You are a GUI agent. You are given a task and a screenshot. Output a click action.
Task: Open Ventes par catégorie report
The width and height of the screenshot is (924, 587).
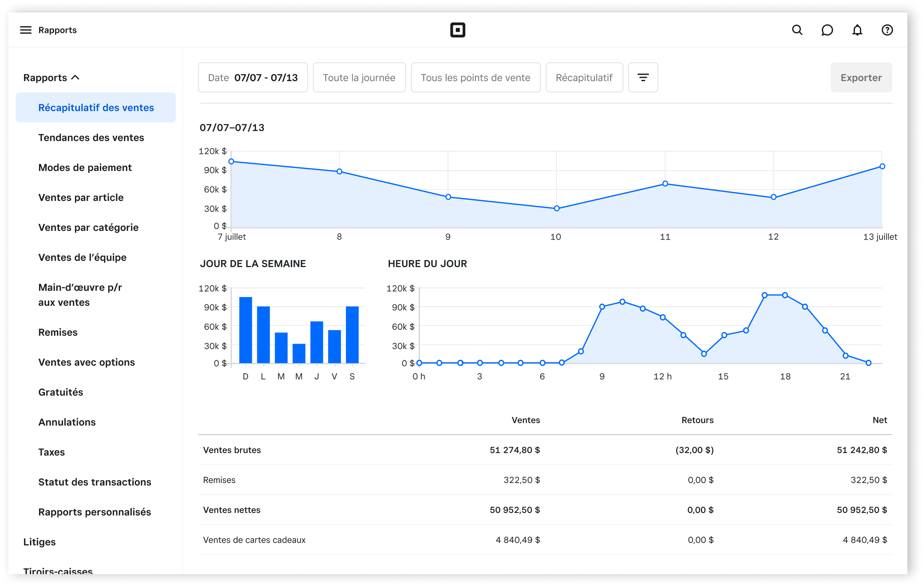pos(88,228)
